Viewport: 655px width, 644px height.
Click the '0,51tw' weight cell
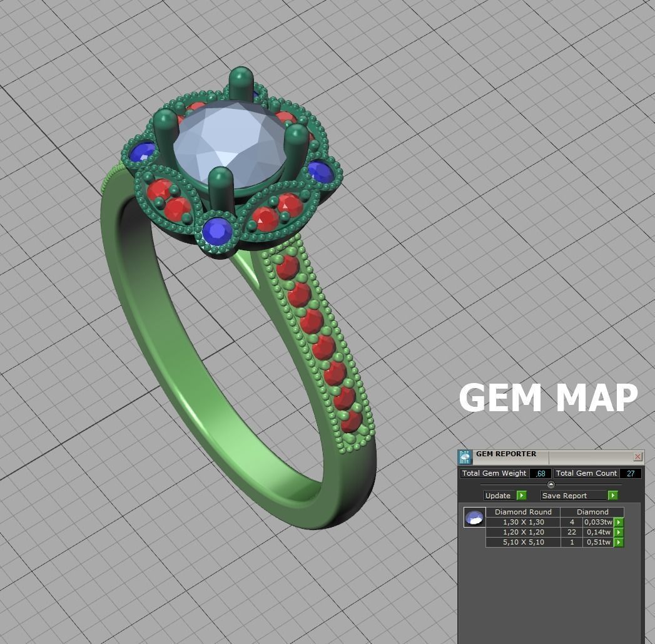pos(598,542)
